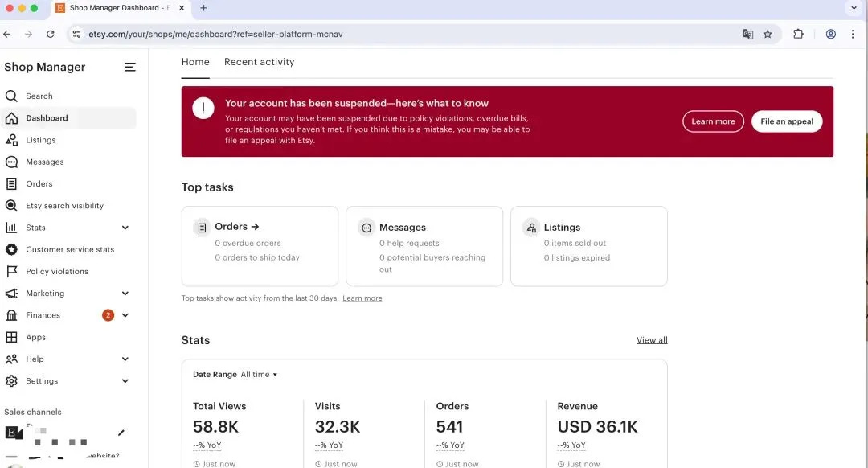Click the Etsy search visibility icon

[x=11, y=206]
